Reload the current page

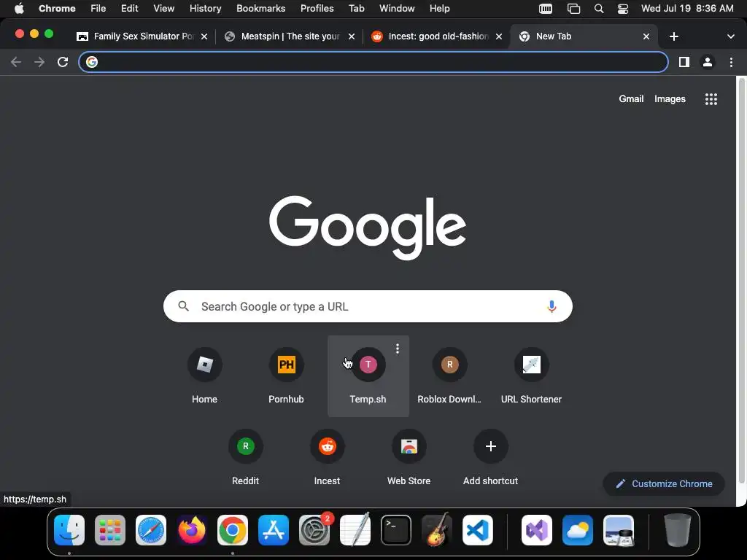click(63, 62)
